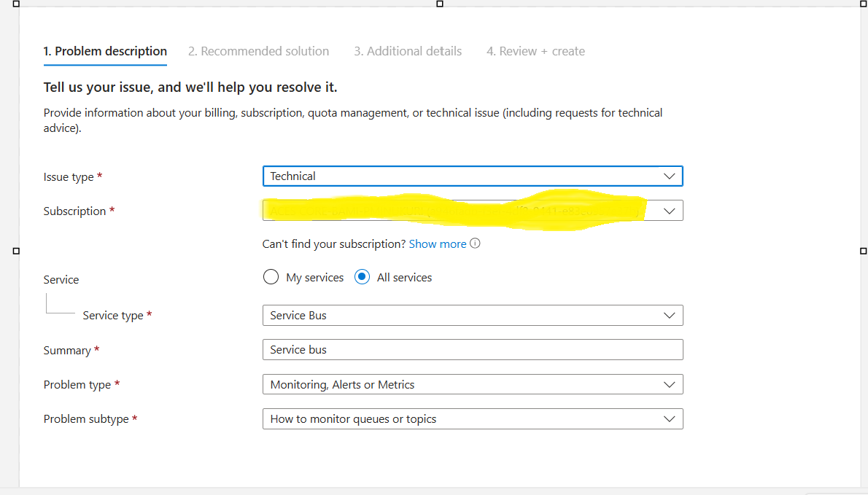Open the Issue type dropdown showing Technical
The height and width of the screenshot is (495, 868).
click(x=473, y=176)
